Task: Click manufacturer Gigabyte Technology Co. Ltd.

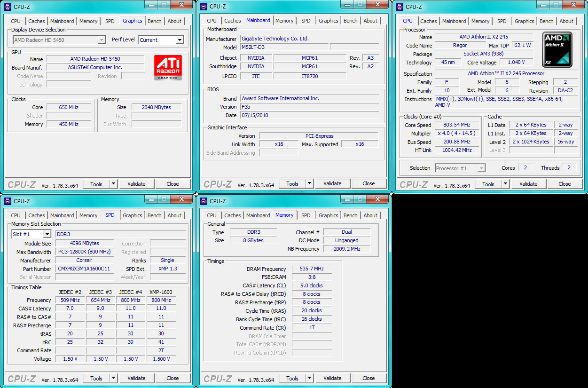Action: click(x=309, y=39)
